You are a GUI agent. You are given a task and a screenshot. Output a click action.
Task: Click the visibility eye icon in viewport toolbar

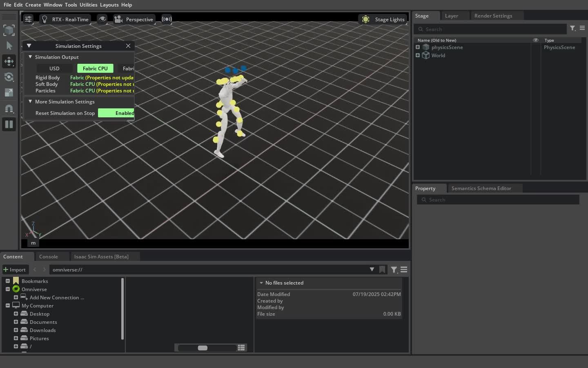tap(102, 19)
